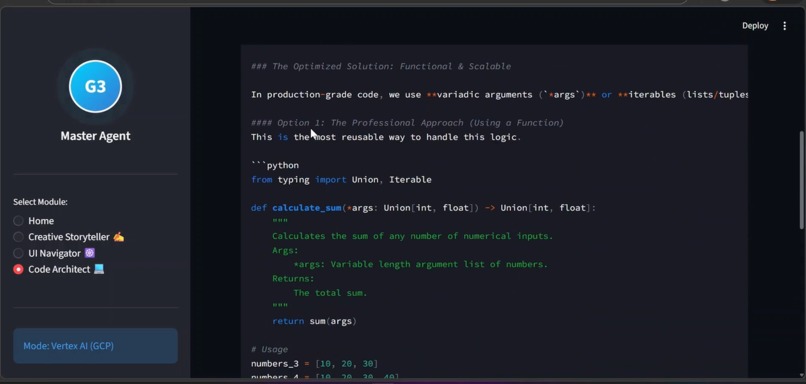
Task: Click the 'numbers_3 = [10, 20, 30]' line
Action: pyautogui.click(x=315, y=364)
